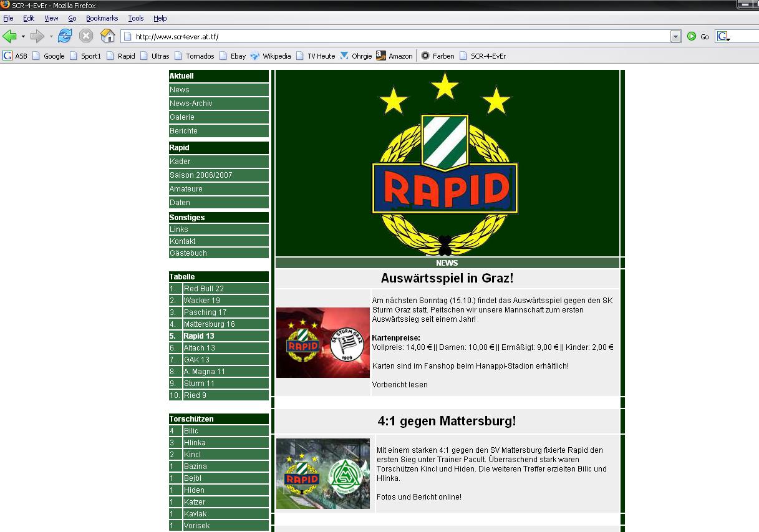Open the Ohrgie bookmark
The image size is (759, 532).
356,56
